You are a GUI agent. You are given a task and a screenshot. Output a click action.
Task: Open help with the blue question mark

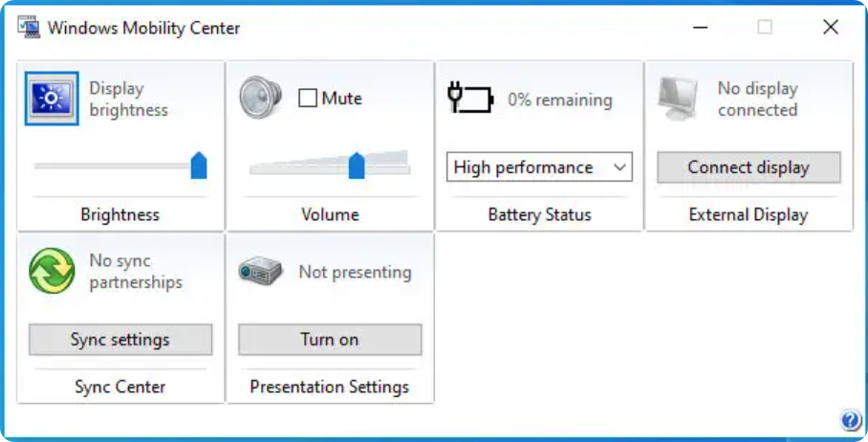(x=850, y=420)
